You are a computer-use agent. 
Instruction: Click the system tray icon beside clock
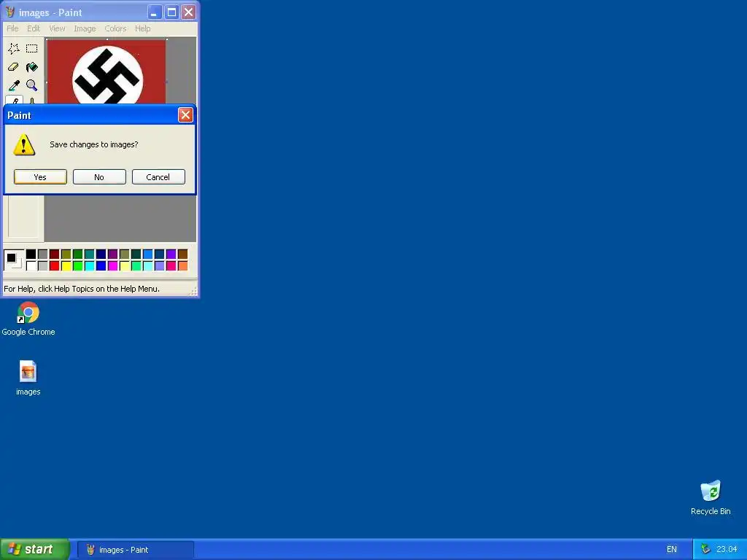[x=705, y=549]
